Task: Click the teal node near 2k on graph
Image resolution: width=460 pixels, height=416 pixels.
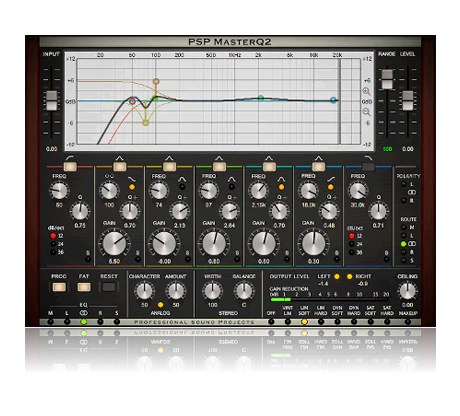Action: tap(261, 98)
